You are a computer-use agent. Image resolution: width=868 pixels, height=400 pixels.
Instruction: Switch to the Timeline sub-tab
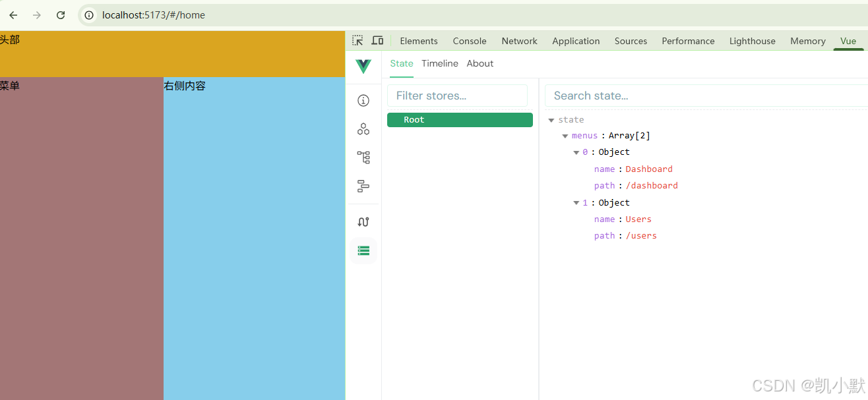(x=440, y=63)
